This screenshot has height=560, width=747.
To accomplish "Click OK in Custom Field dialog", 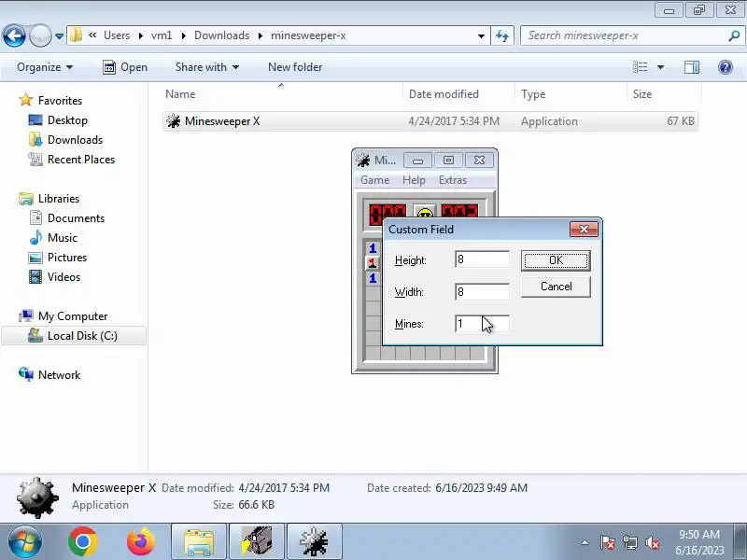I will click(556, 260).
